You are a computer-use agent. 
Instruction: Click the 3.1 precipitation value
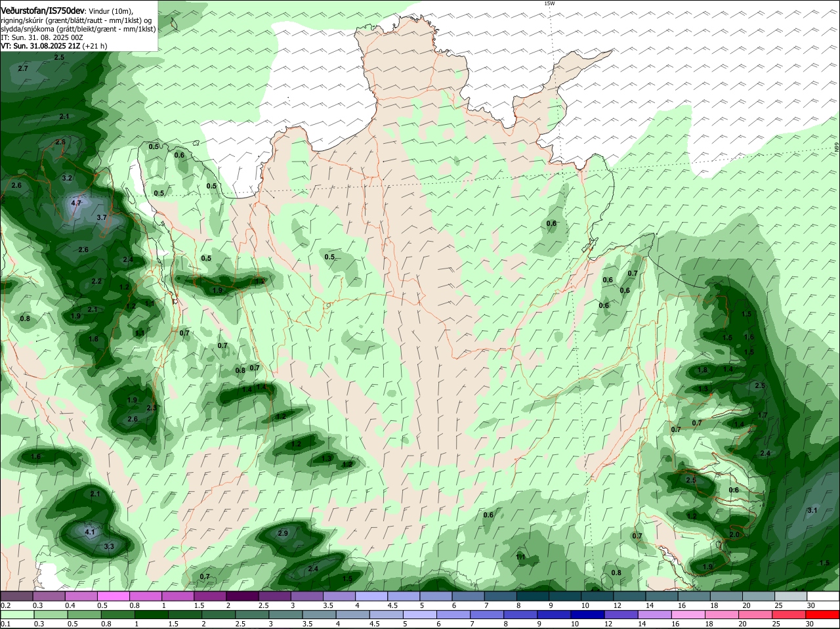(812, 510)
